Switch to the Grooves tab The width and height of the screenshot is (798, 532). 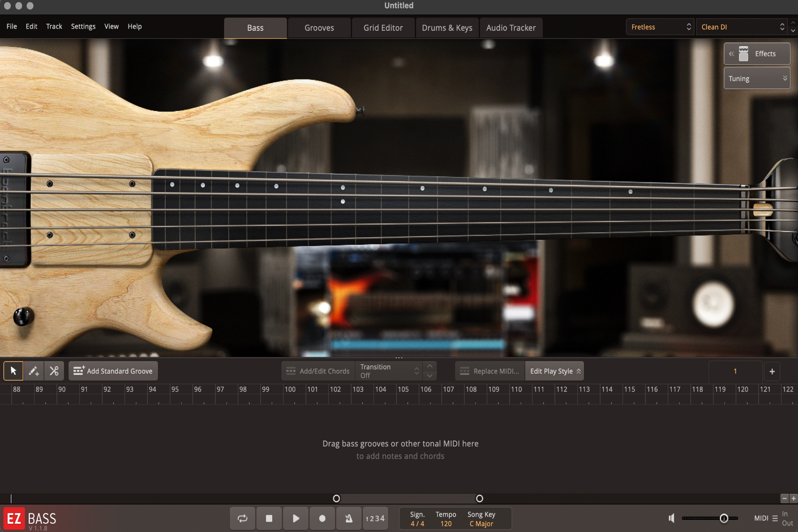(x=319, y=28)
